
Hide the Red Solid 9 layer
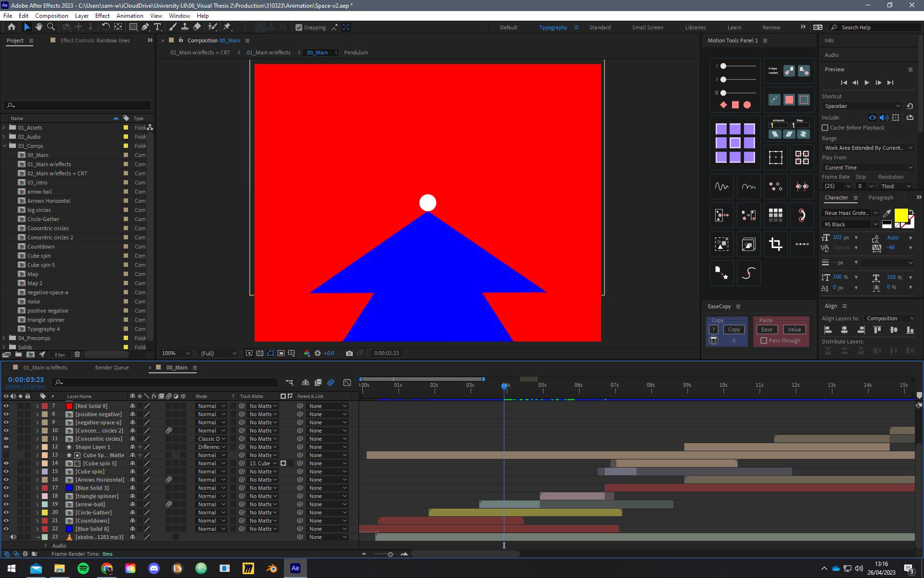pos(6,406)
